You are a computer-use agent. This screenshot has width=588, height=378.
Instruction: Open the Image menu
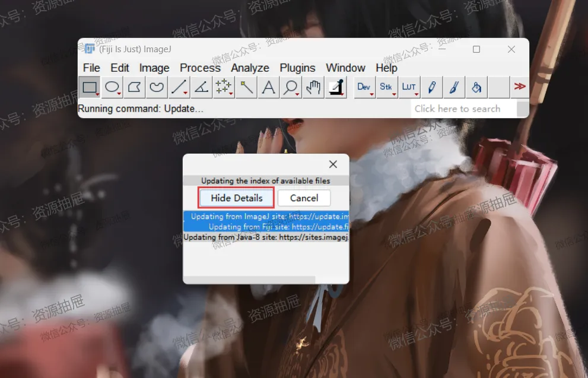154,68
